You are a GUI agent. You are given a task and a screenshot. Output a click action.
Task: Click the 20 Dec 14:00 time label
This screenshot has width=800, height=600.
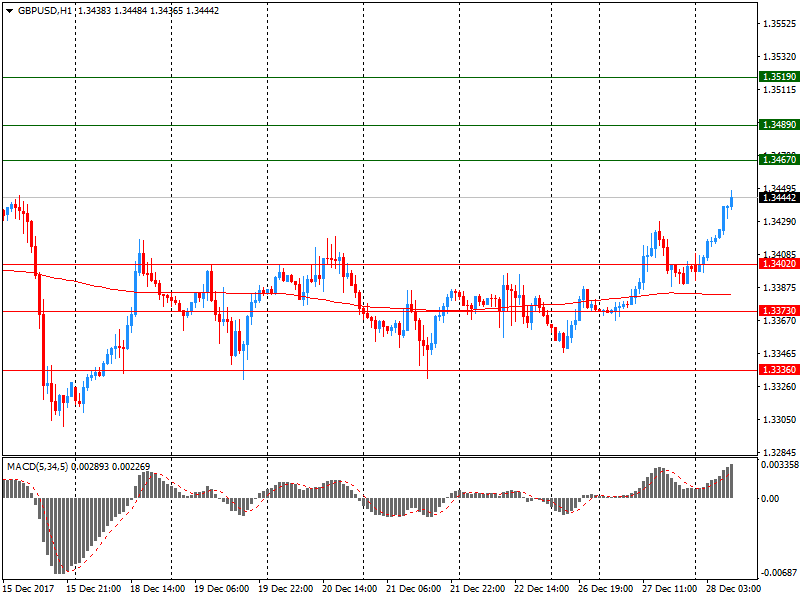point(350,590)
